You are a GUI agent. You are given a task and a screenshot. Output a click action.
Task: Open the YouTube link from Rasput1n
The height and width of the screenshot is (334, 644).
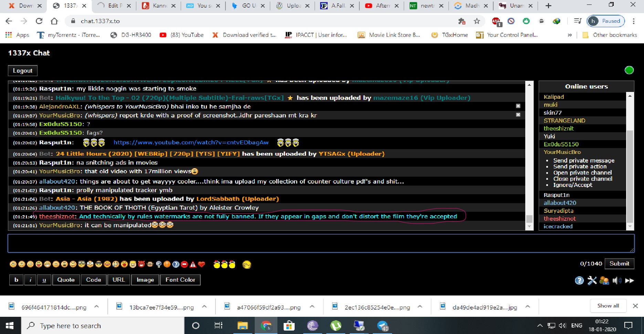pos(191,143)
